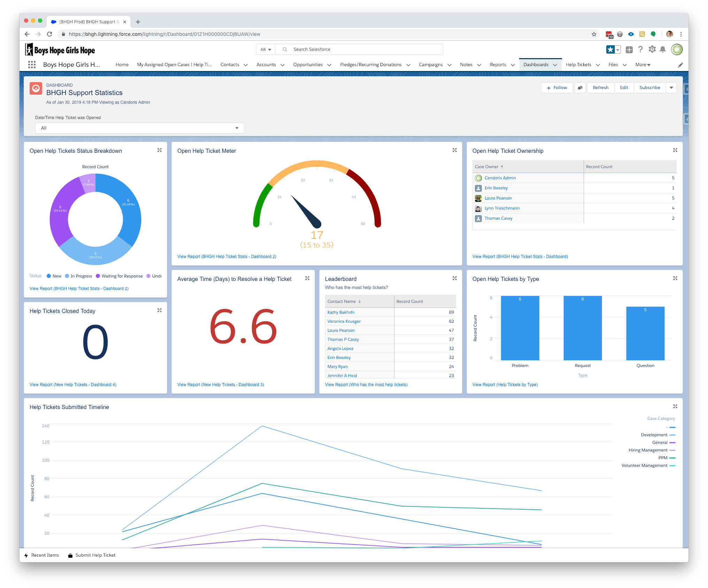Open Kathy Bakhshi contact link
The height and width of the screenshot is (588, 708).
tap(341, 312)
